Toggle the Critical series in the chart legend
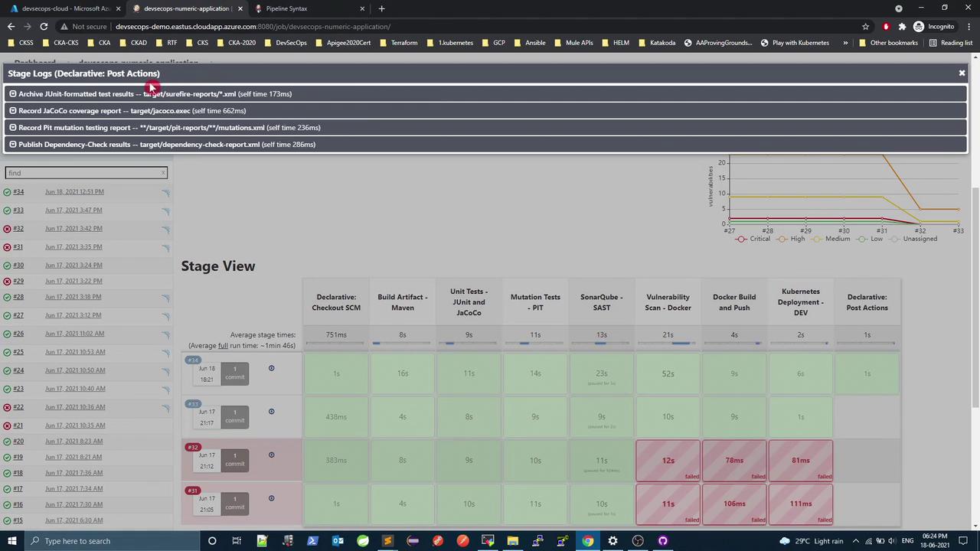980x551 pixels. point(753,239)
